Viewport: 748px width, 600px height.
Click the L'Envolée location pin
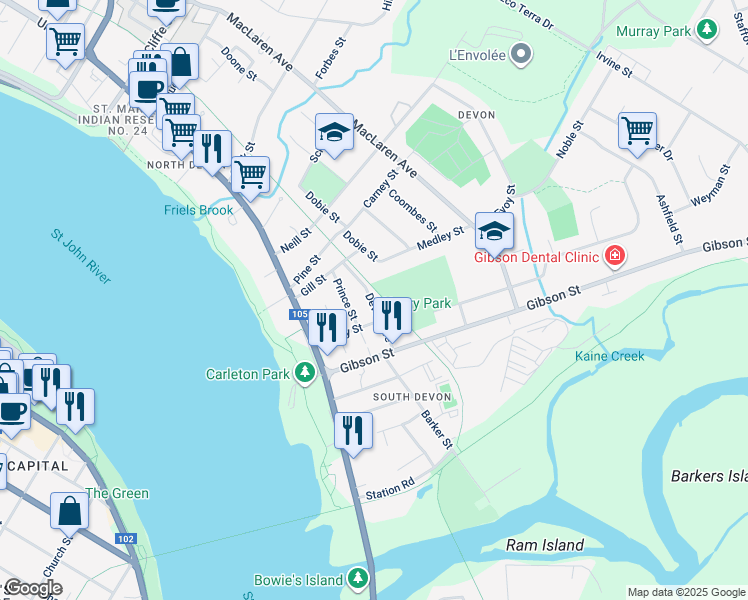point(521,54)
